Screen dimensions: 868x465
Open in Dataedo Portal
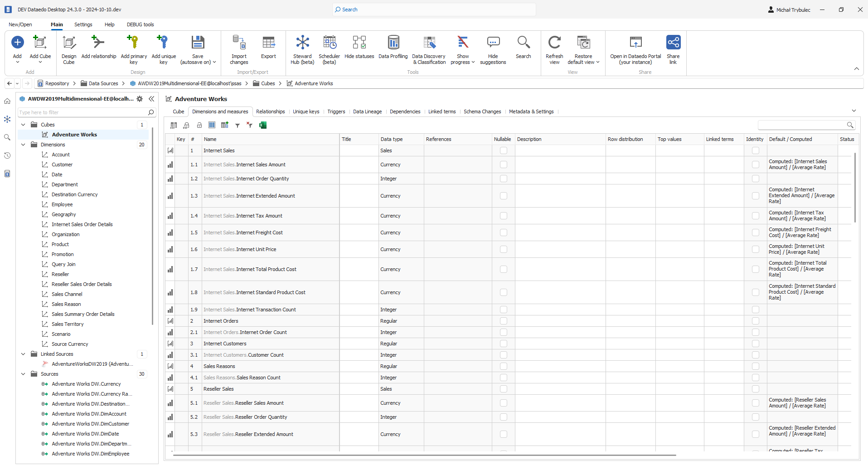tap(635, 50)
